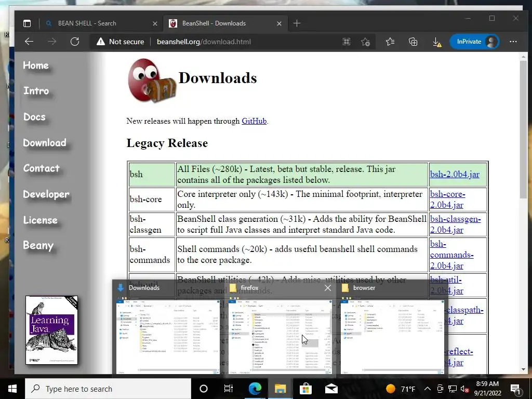Close the BEAN SHELL - Search tab

pyautogui.click(x=155, y=23)
